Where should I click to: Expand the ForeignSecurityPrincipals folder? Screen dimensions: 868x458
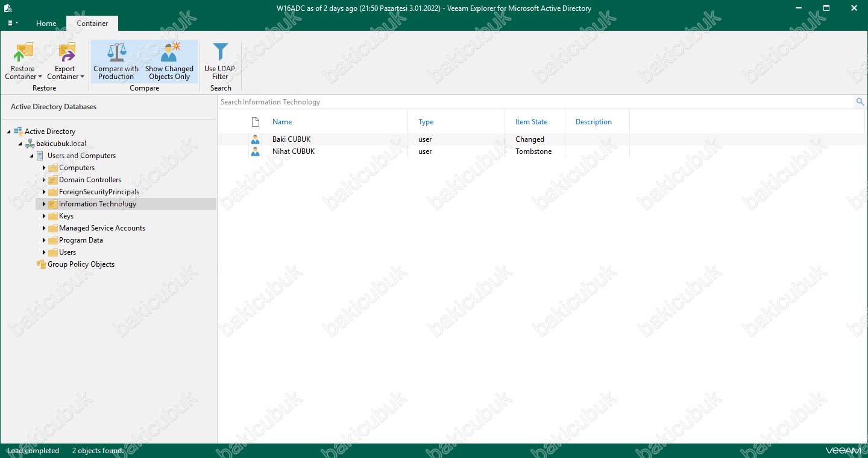(x=44, y=192)
